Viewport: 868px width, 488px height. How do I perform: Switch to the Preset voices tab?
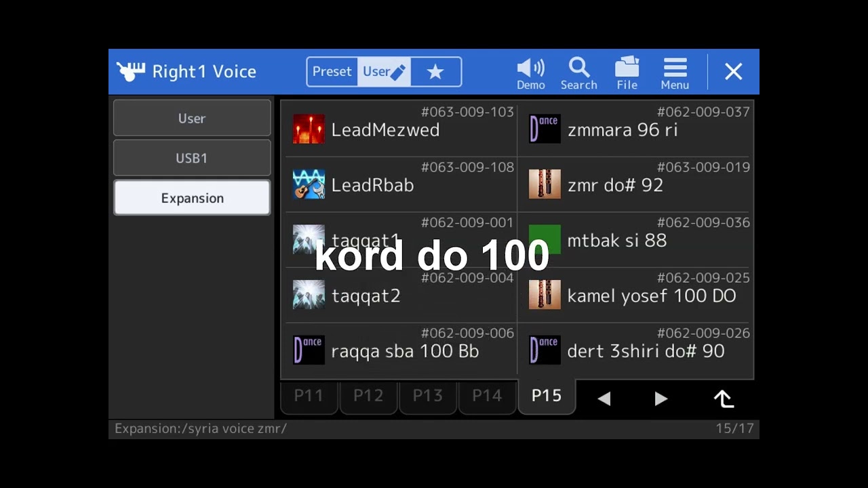[332, 71]
